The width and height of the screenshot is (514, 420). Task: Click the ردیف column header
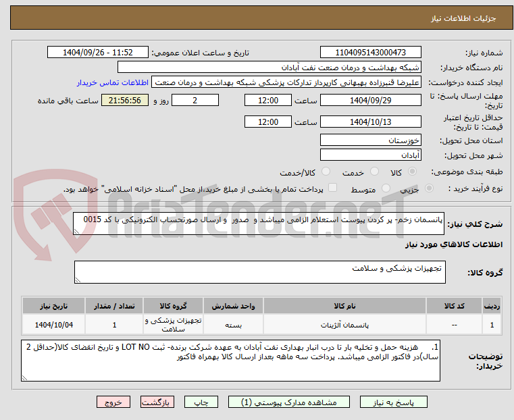492,306
